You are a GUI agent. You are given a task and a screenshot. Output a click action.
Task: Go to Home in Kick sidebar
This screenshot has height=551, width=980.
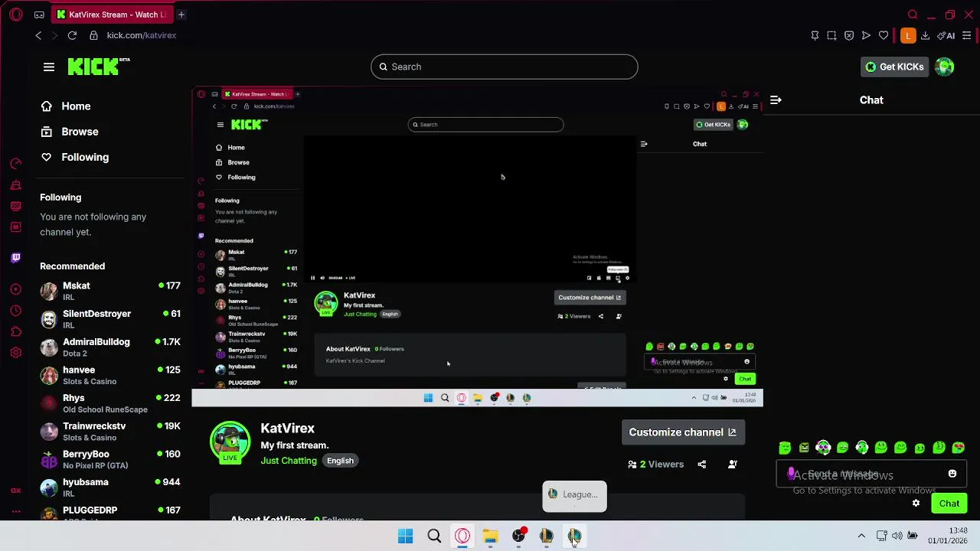[66, 106]
